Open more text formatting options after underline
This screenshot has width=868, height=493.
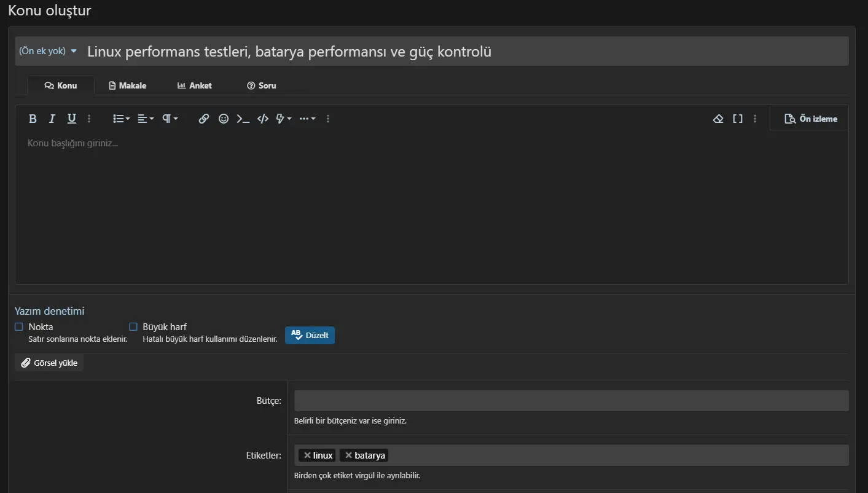(89, 119)
